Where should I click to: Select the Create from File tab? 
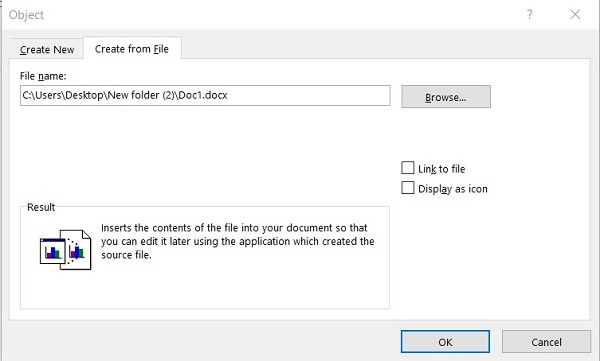tap(132, 49)
